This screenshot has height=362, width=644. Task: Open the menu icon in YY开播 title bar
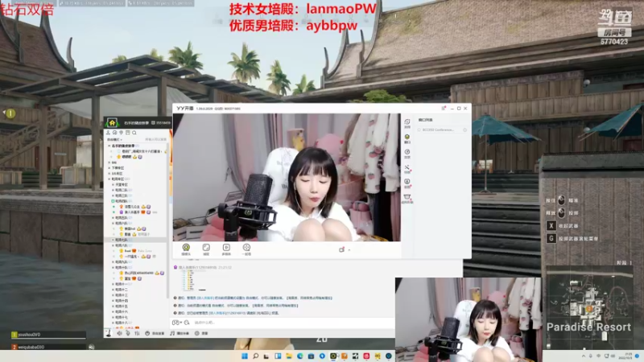click(x=444, y=109)
